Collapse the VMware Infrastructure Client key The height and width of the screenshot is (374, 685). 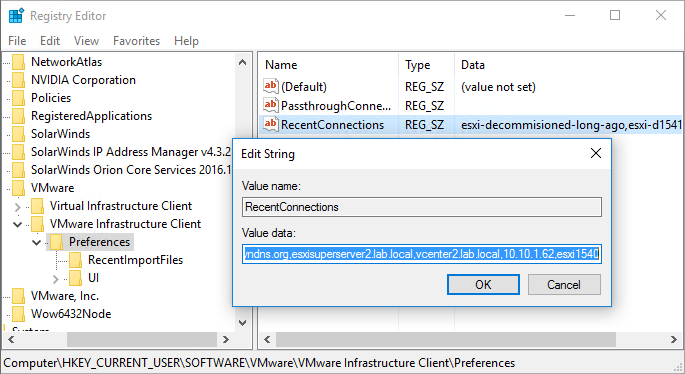click(x=17, y=224)
